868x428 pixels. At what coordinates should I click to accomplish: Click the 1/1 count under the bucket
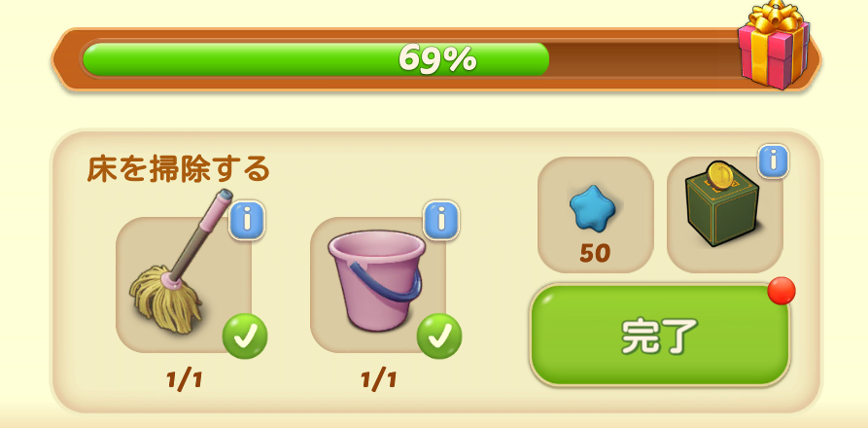coord(379,379)
